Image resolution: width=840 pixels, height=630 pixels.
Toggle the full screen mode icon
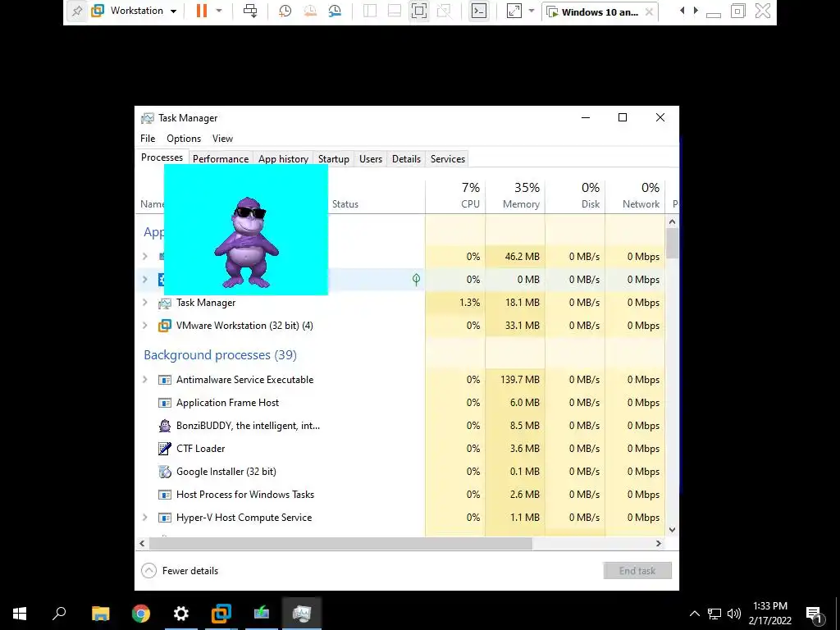click(419, 11)
